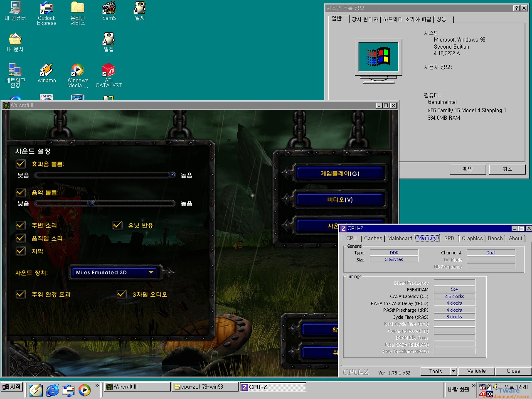
Task: Toggle the 주위 환경 효과 checkbox
Action: [21, 294]
